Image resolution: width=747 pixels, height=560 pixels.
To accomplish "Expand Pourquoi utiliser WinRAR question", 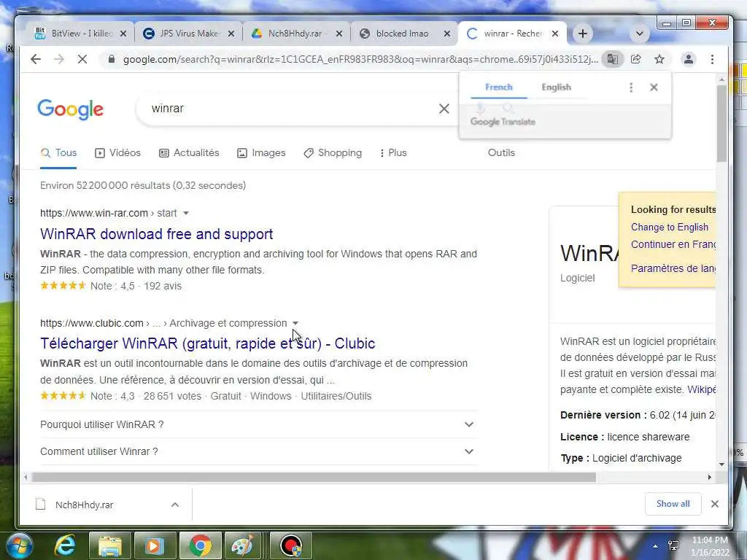I will pos(259,424).
